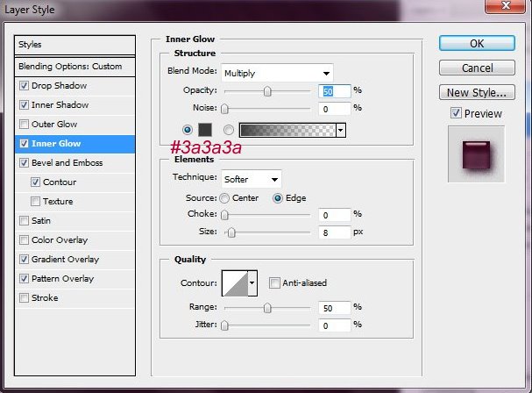
Task: Select Bevel and Emboss in styles list
Action: (x=67, y=163)
